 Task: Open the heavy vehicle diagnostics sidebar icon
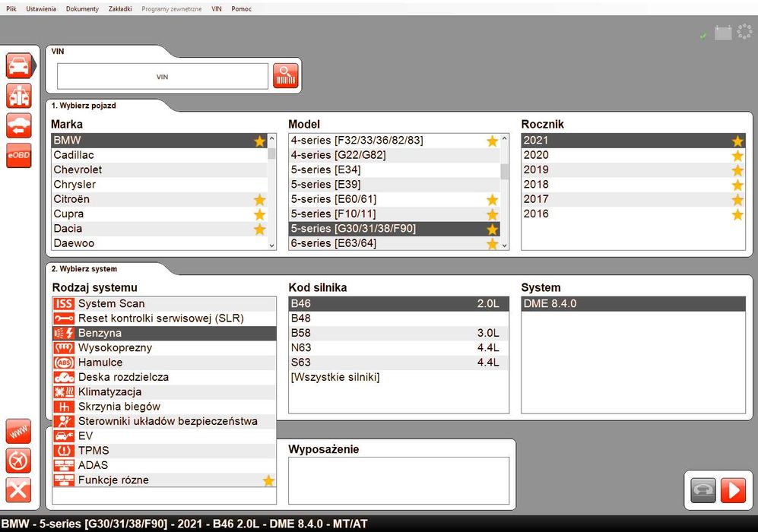(19, 96)
